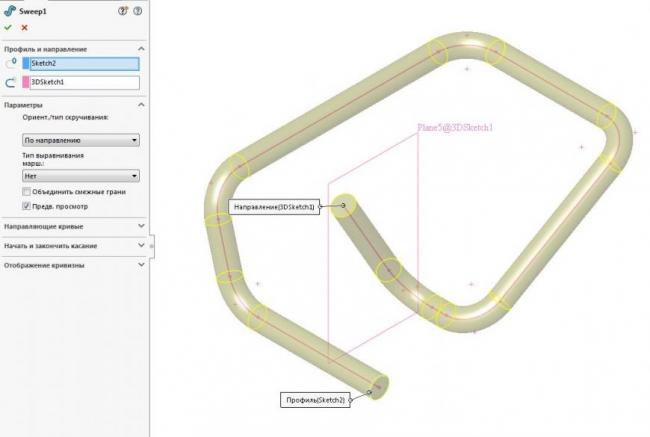The width and height of the screenshot is (650, 437).
Task: Collapse Параметры section
Action: [x=141, y=104]
